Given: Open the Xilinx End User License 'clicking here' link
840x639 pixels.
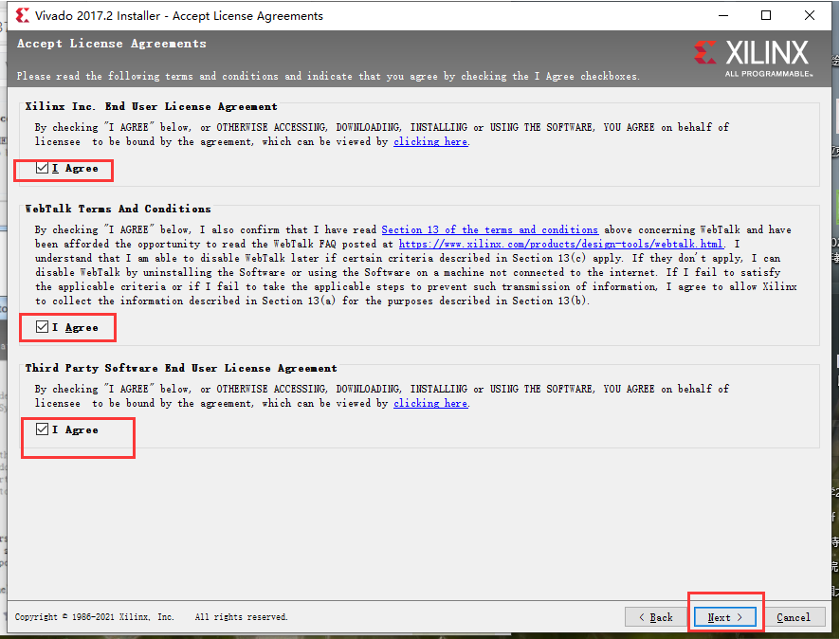Looking at the screenshot, I should click(x=430, y=141).
